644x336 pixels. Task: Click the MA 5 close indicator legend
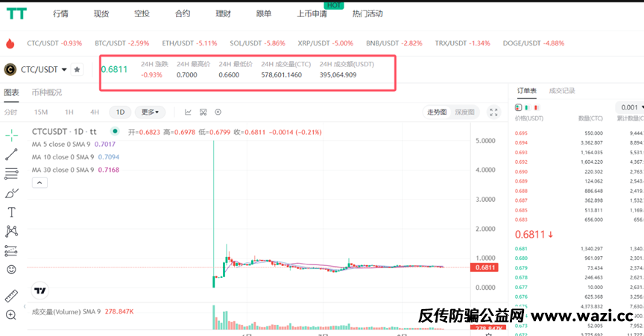pyautogui.click(x=74, y=145)
